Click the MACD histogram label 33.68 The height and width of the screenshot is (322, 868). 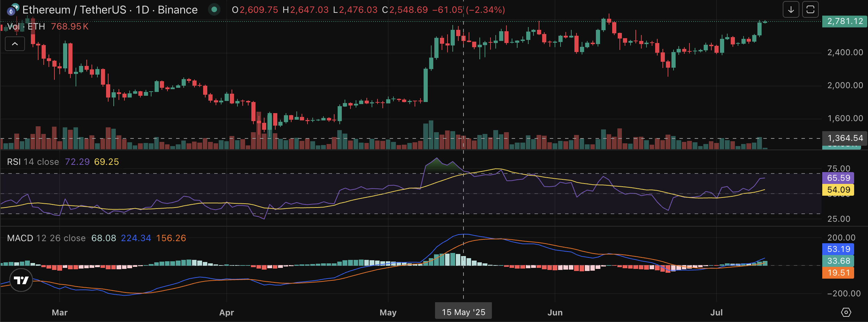tap(838, 261)
